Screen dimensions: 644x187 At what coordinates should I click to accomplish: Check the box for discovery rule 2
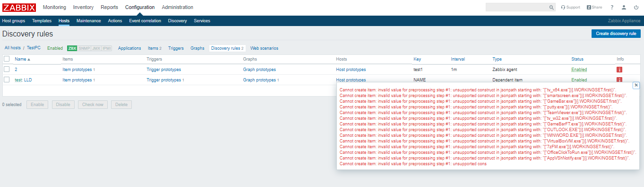[7, 69]
